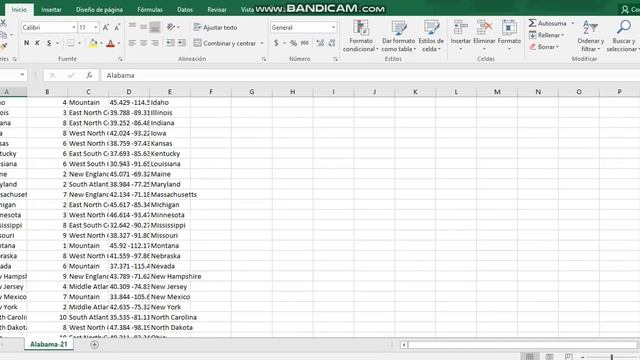Image resolution: width=640 pixels, height=360 pixels.
Task: Open the Número dialog launcher
Action: click(335, 59)
